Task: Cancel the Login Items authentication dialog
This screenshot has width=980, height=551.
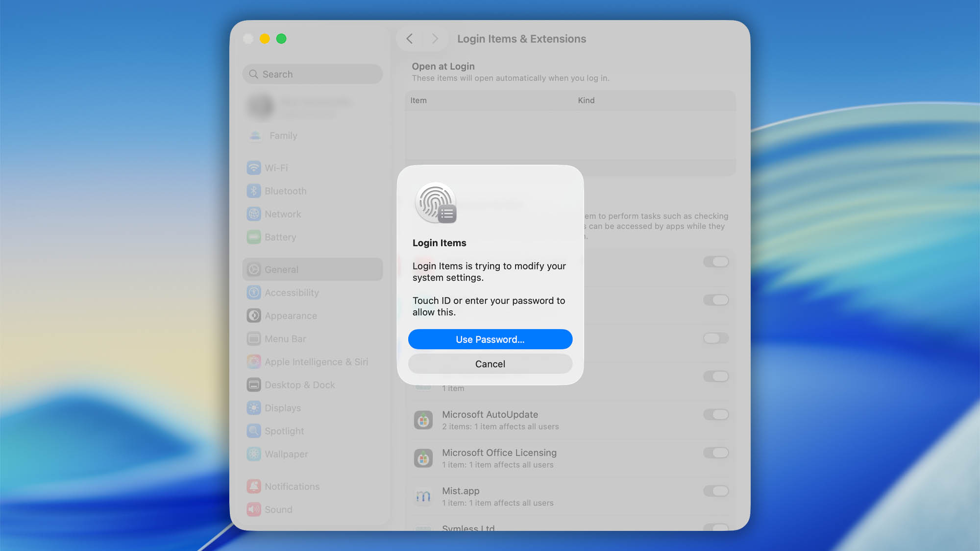Action: coord(490,364)
